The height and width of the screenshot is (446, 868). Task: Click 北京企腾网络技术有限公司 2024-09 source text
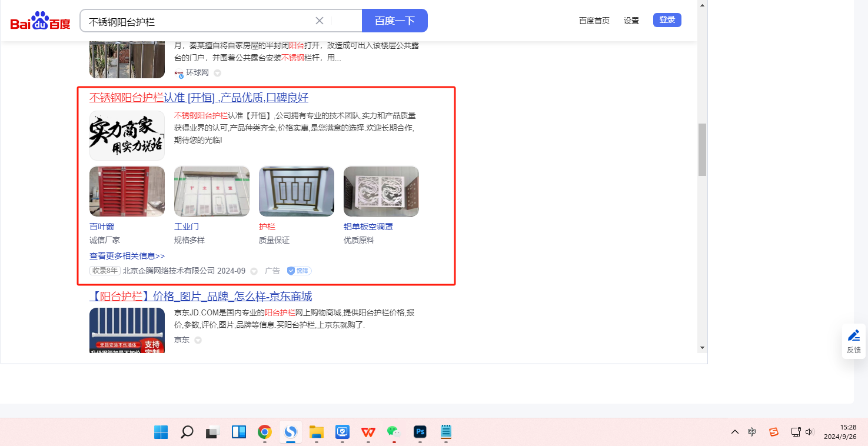(x=184, y=271)
